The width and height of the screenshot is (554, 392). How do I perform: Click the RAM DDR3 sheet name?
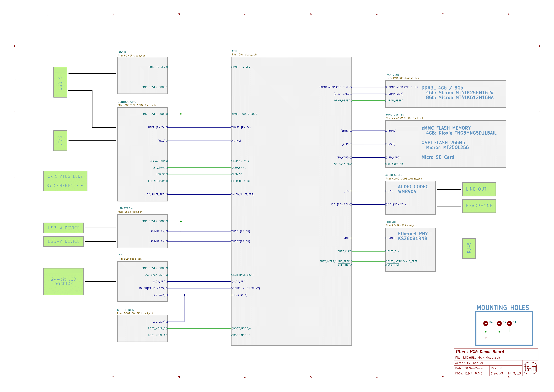point(393,75)
